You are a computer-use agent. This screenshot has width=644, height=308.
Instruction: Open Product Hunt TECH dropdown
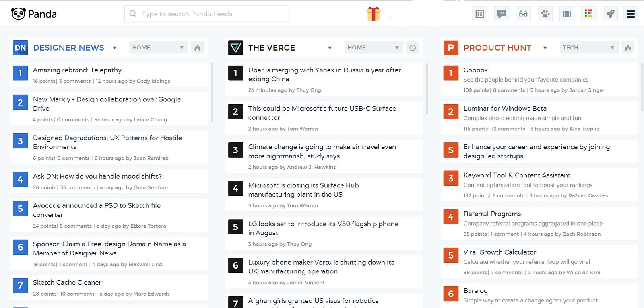[589, 48]
